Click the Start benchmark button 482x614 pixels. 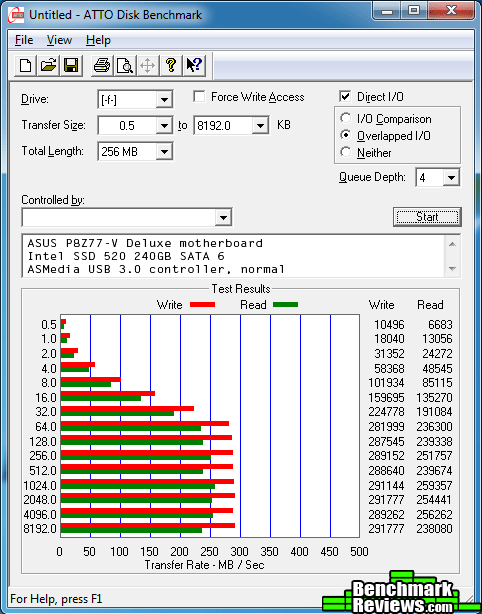(427, 217)
